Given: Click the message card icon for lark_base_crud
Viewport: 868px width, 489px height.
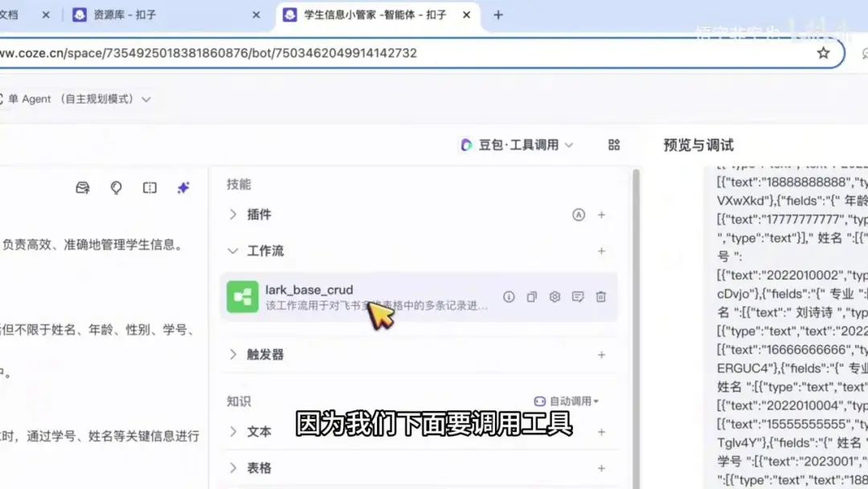Looking at the screenshot, I should coord(578,297).
